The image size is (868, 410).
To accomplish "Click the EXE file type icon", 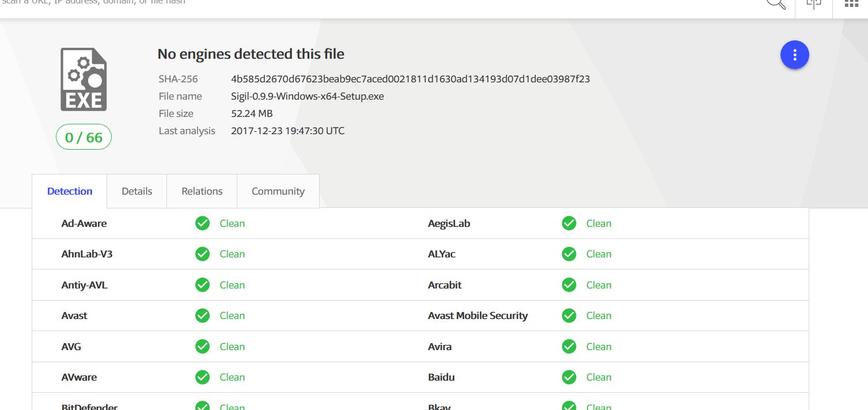I will click(84, 79).
